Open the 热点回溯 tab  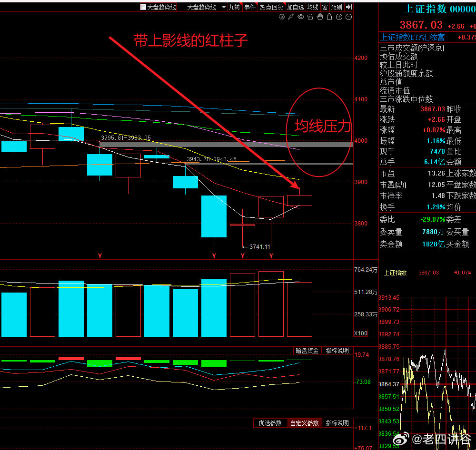pos(271,7)
